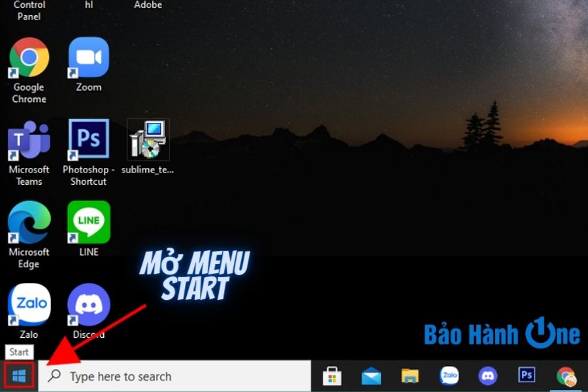
Task: Select the sublime_te... installer file on desktop
Action: (148, 140)
